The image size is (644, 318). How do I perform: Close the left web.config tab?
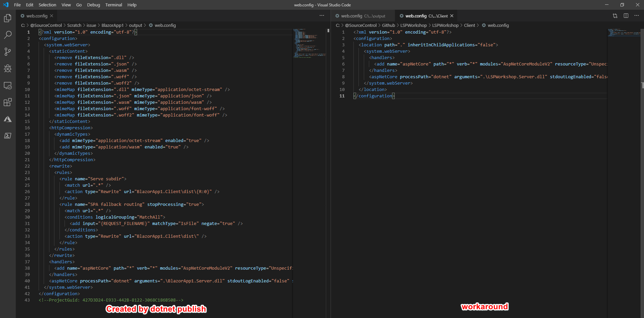coord(51,16)
